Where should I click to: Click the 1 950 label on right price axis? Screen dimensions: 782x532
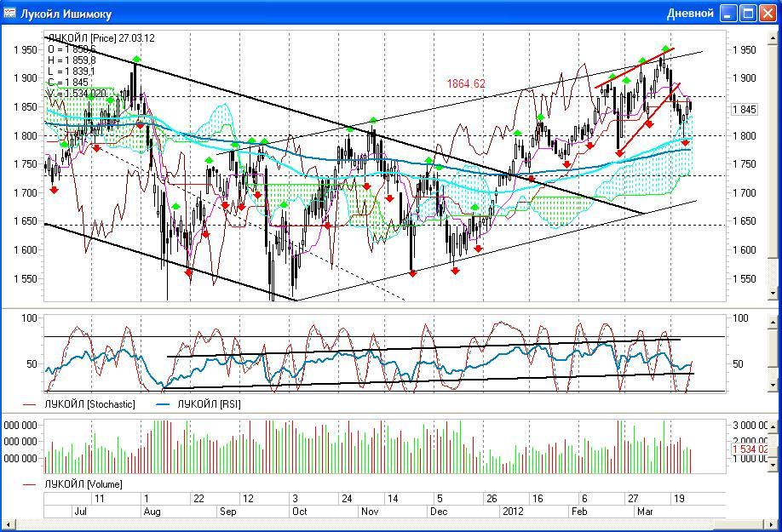745,50
